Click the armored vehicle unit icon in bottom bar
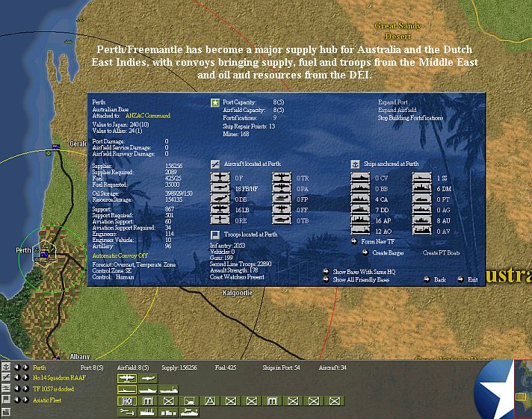 click(189, 401)
